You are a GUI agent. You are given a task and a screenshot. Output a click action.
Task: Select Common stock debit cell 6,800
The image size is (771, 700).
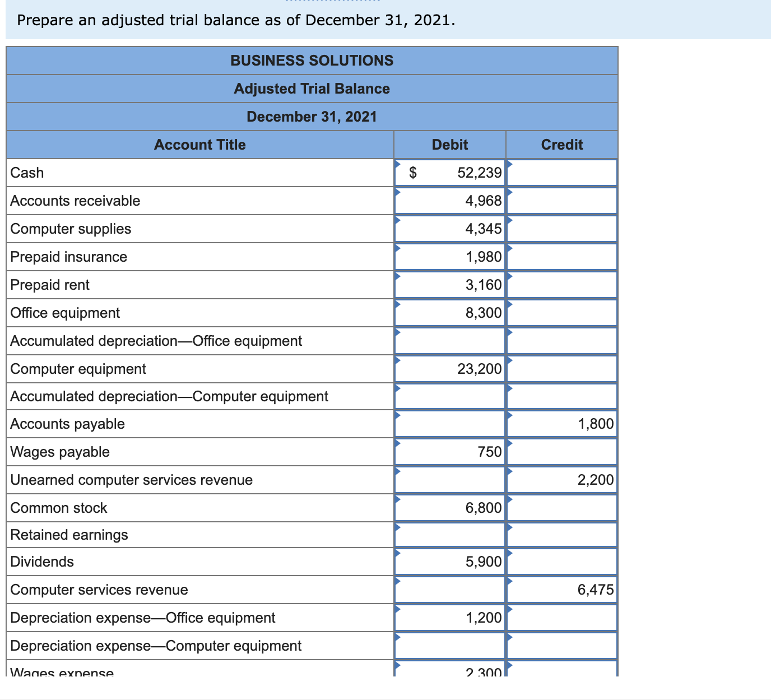tap(450, 508)
